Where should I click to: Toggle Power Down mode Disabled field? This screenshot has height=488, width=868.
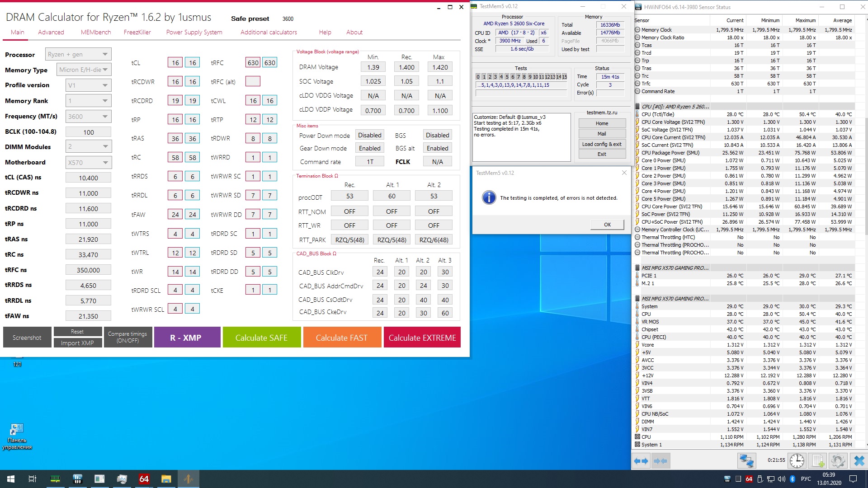pyautogui.click(x=369, y=135)
